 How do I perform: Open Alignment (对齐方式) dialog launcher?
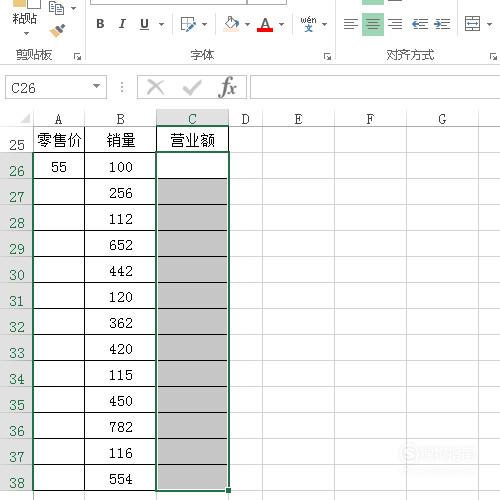493,57
